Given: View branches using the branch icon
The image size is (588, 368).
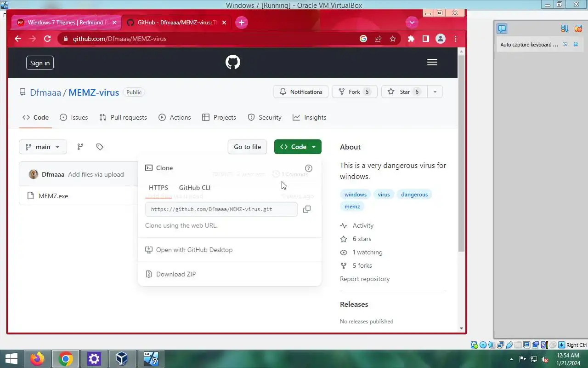Looking at the screenshot, I should tap(80, 147).
